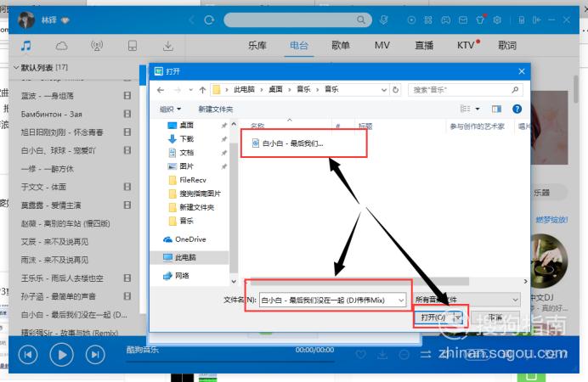Open the game controller icon
Viewport: 588px width, 382px height.
pyautogui.click(x=445, y=20)
